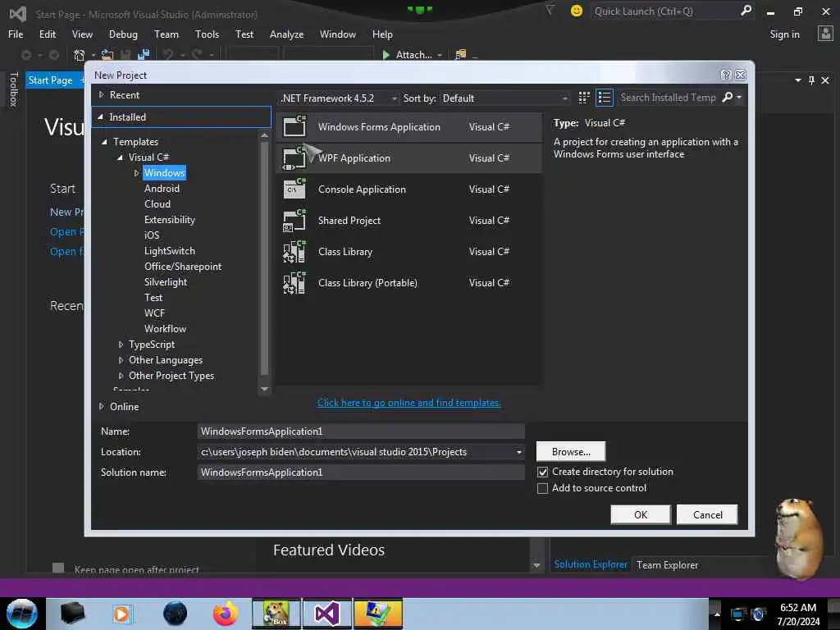Click the Open File toolbar icon
Screen dimensions: 840x630
click(107, 55)
